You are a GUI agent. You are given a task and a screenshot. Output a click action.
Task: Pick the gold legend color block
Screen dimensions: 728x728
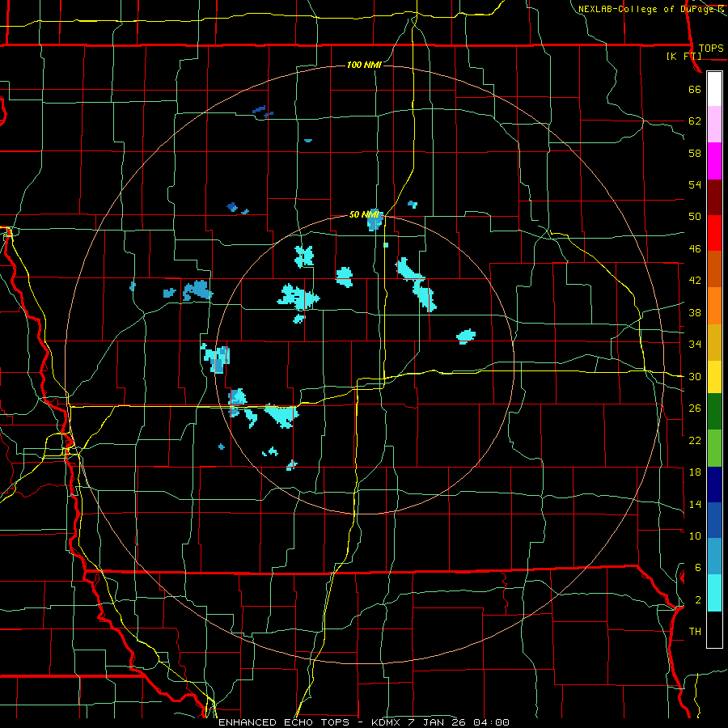(714, 342)
